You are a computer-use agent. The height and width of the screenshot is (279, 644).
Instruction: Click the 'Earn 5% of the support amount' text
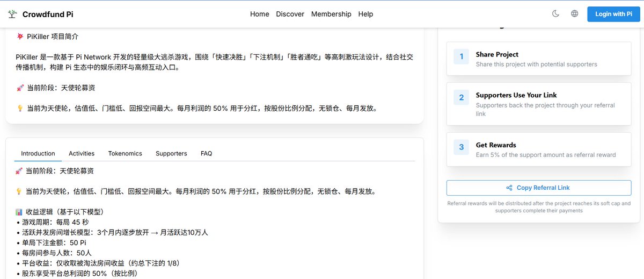[546, 155]
